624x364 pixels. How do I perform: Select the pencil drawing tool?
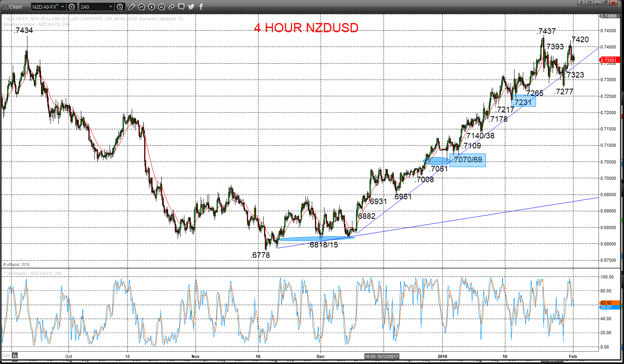(x=132, y=7)
